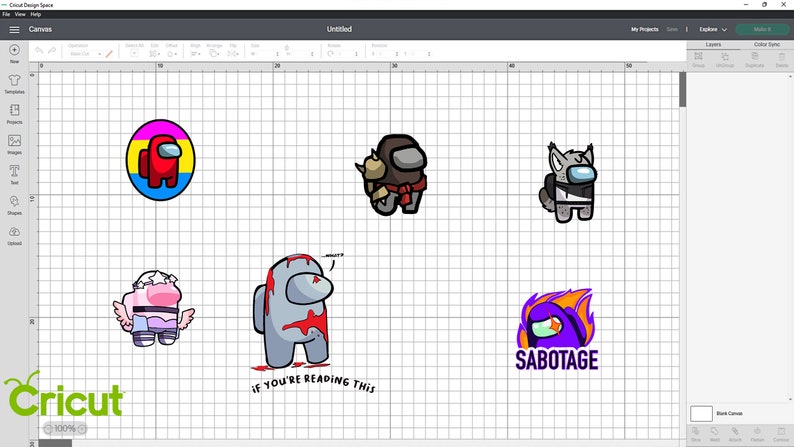Click the Canvas title label

(x=40, y=29)
